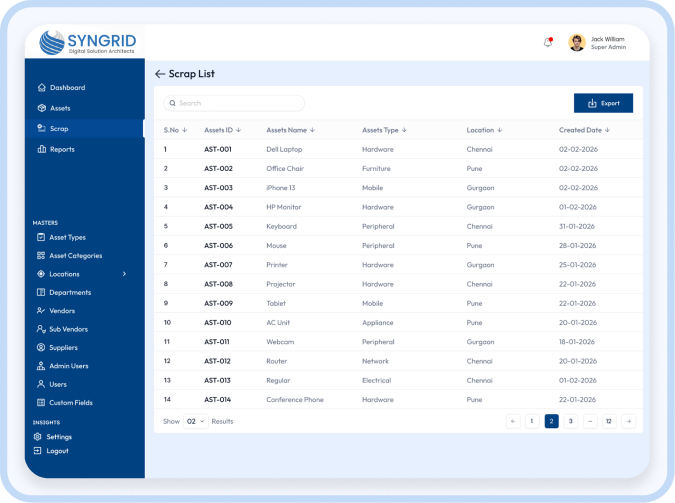Click the Export button
The image size is (675, 503).
click(603, 103)
